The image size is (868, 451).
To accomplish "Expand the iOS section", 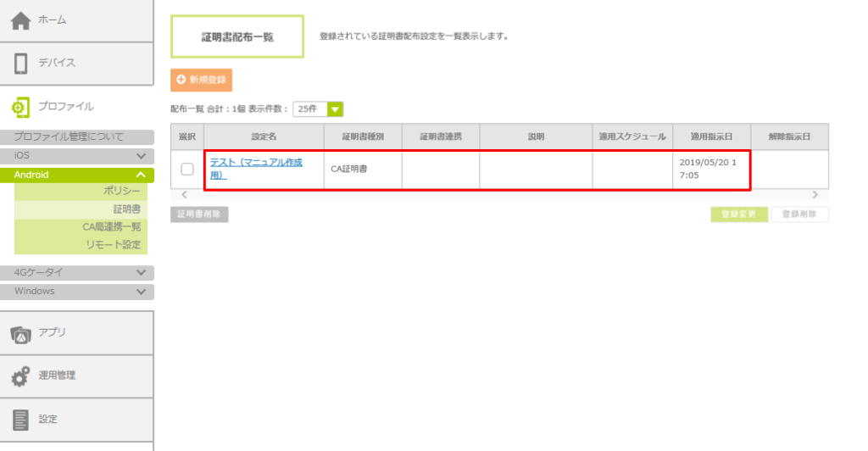I will tap(141, 156).
